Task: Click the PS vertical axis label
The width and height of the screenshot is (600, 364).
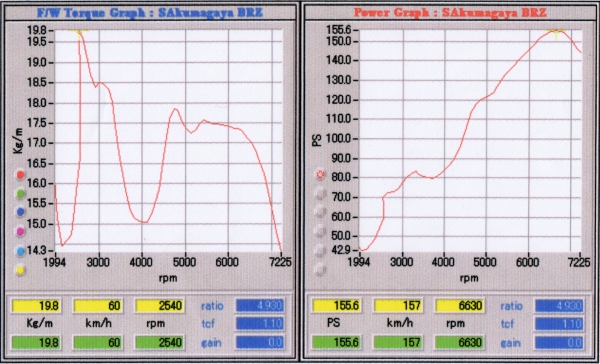Action: point(318,141)
